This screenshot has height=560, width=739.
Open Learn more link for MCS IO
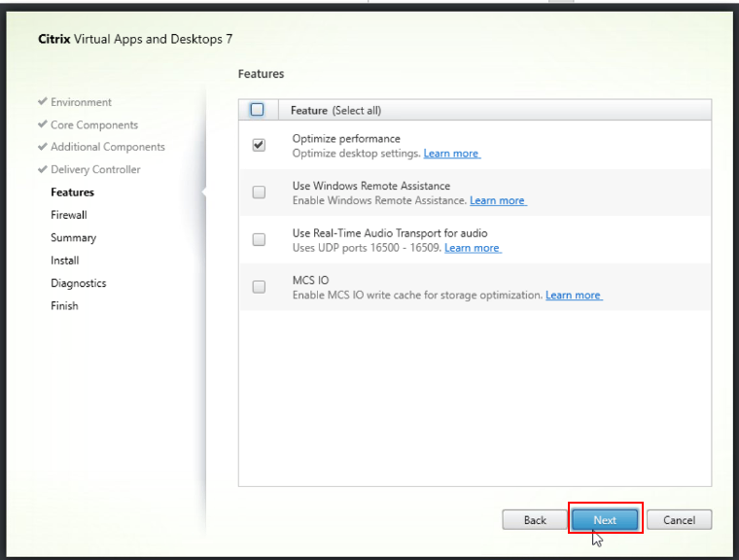point(573,295)
